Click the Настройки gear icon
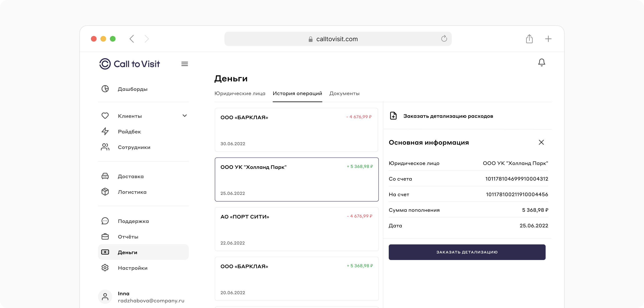The width and height of the screenshot is (644, 308). pyautogui.click(x=105, y=268)
